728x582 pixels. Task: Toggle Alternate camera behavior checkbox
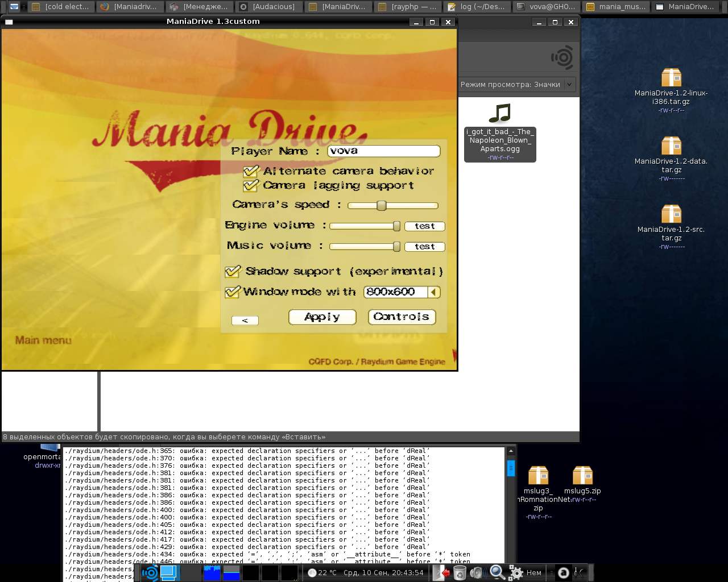[x=251, y=171]
